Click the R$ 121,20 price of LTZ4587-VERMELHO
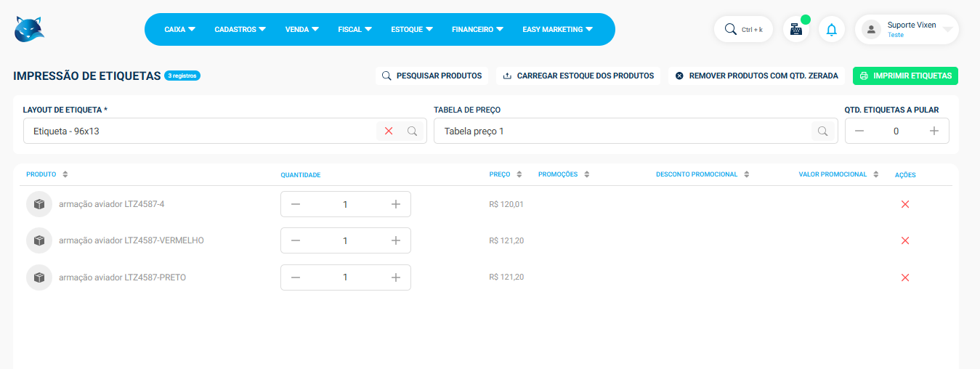Image resolution: width=980 pixels, height=369 pixels. point(506,240)
